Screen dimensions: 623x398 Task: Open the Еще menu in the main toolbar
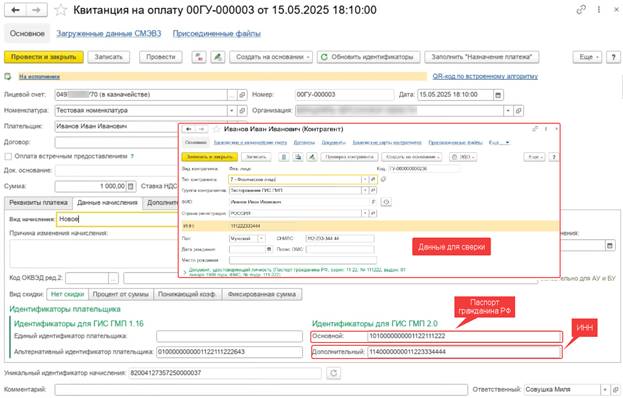(587, 57)
